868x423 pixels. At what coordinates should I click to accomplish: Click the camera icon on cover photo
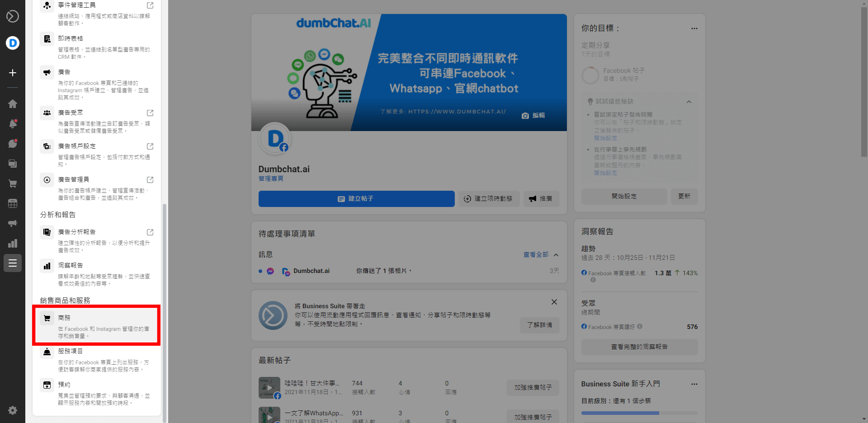pyautogui.click(x=525, y=116)
